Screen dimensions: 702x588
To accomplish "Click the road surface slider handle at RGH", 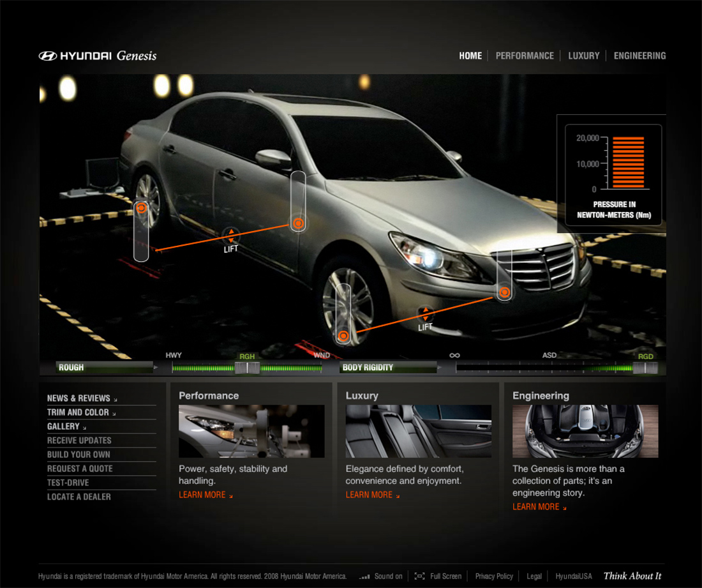I will (x=247, y=368).
